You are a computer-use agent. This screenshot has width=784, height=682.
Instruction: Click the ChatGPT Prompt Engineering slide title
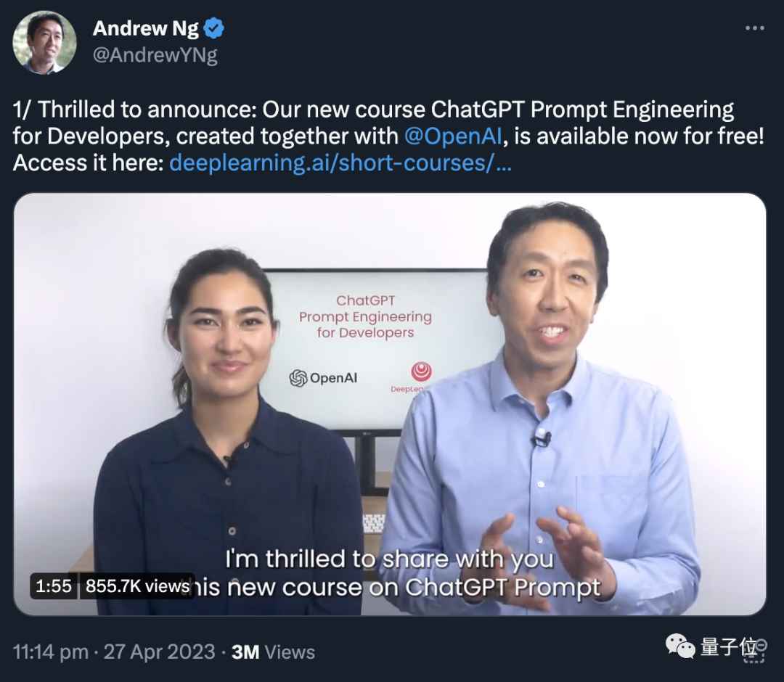(365, 316)
